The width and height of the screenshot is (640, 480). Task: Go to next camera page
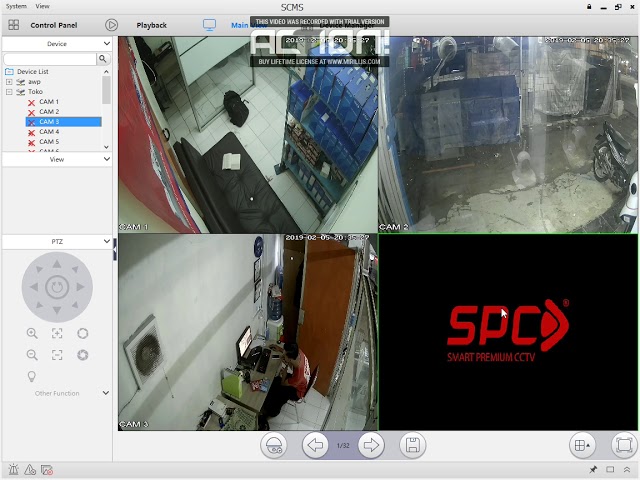[x=371, y=445]
